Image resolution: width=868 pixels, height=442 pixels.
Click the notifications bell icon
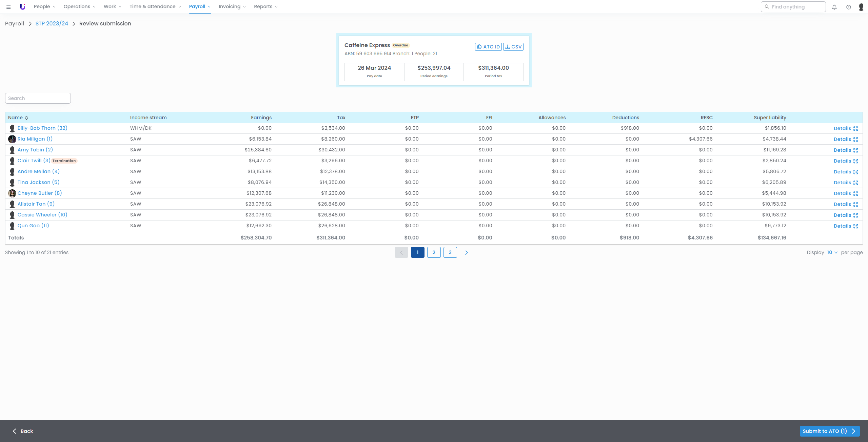(834, 7)
